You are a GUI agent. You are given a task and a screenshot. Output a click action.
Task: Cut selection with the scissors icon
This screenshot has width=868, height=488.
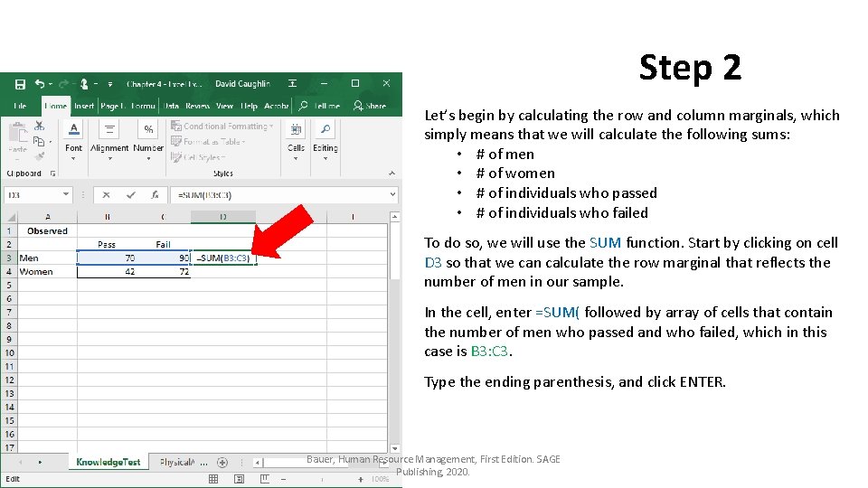coord(39,127)
